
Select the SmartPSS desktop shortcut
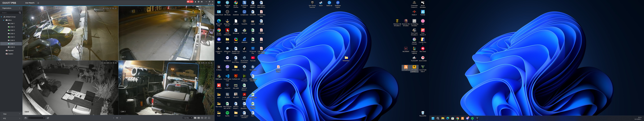point(227,86)
